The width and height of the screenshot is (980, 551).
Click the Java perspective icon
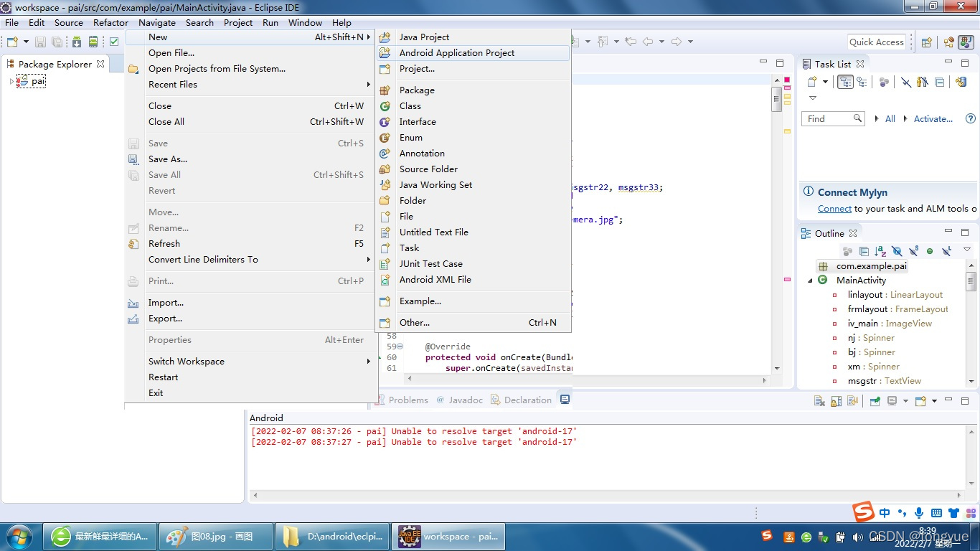click(966, 42)
